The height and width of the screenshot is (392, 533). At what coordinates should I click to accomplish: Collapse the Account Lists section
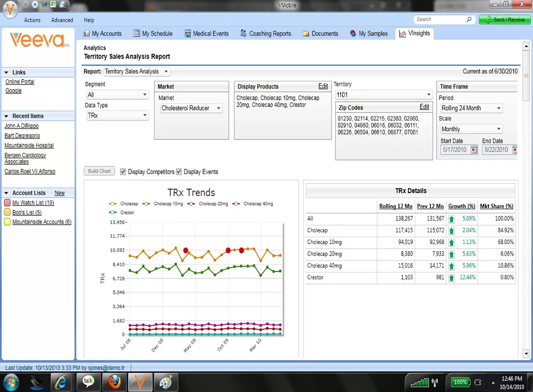point(6,193)
